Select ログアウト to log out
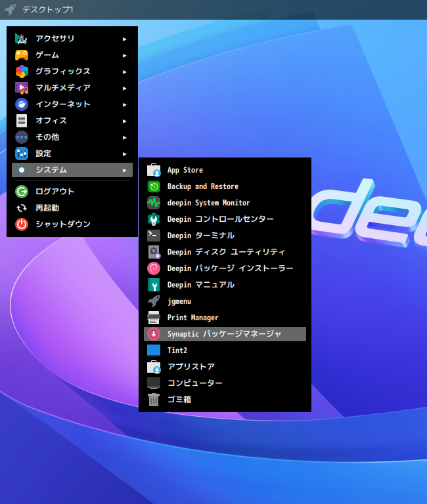This screenshot has width=427, height=504. [x=72, y=192]
